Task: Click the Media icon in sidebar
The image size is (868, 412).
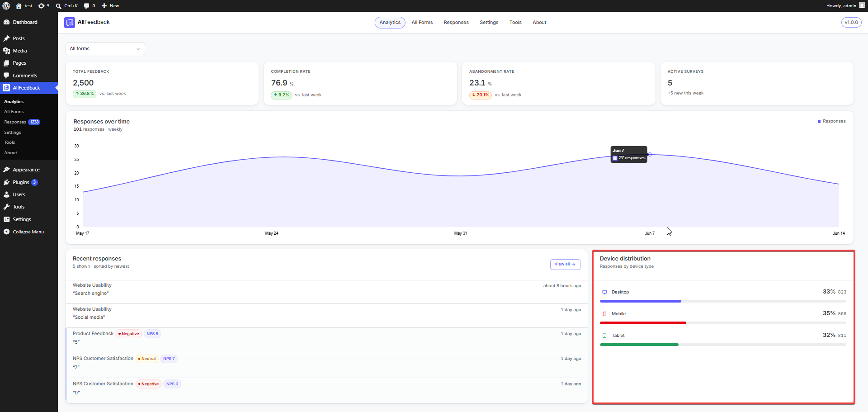Action: click(x=7, y=51)
